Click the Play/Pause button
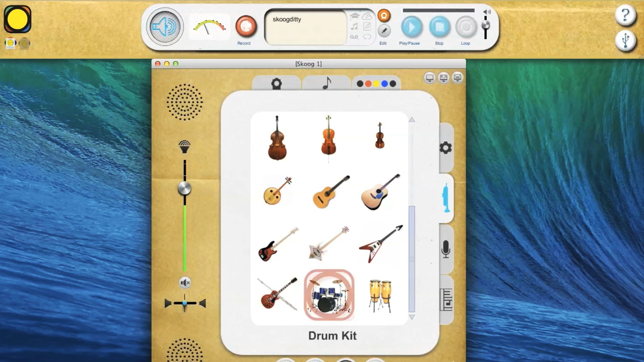Screen dimensions: 644x362 [411, 27]
